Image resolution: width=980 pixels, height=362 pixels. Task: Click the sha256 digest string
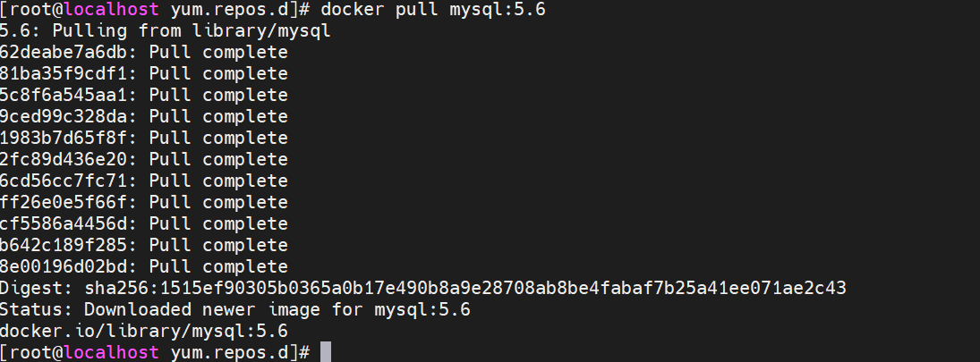click(464, 289)
